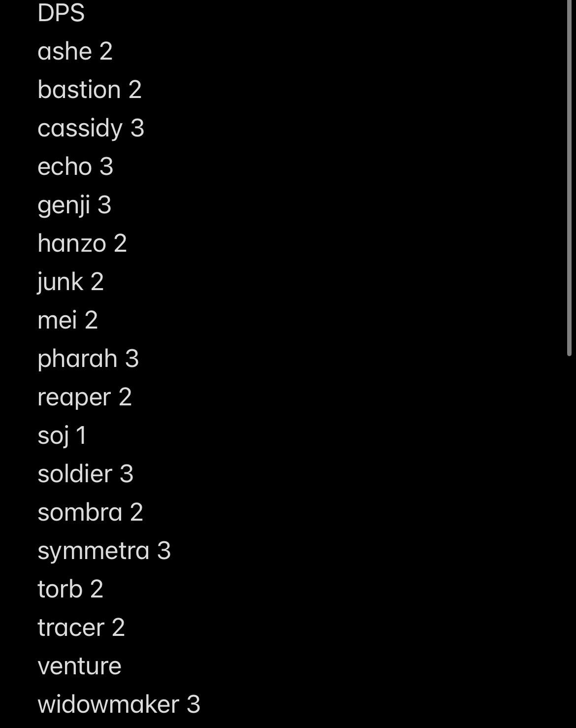This screenshot has height=728, width=576.
Task: Click on the torb 2 entry
Action: point(70,589)
